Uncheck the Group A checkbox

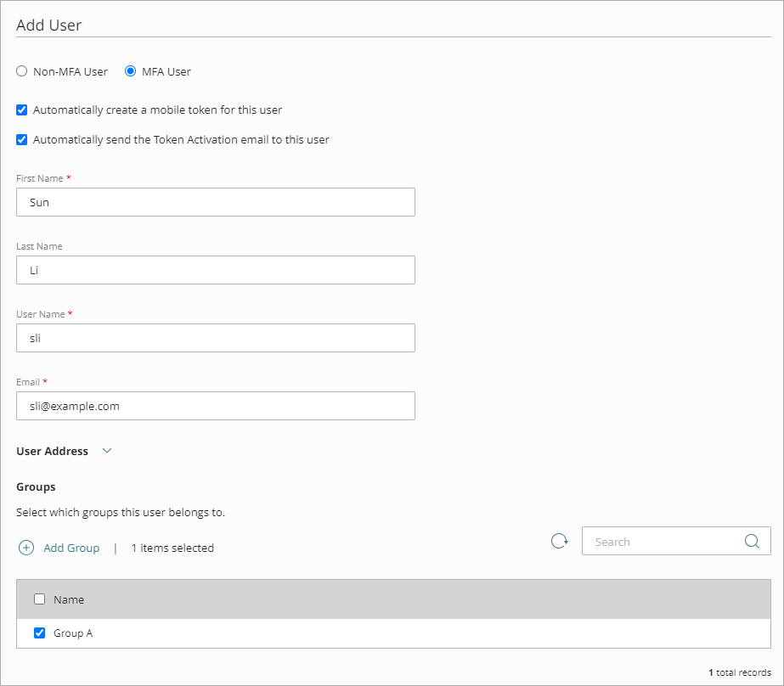point(39,633)
